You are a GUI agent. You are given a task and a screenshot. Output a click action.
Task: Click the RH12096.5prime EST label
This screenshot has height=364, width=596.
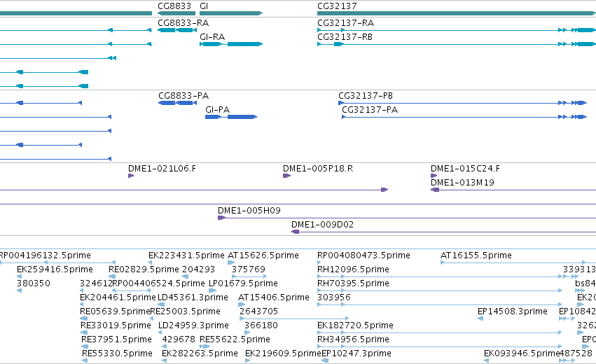click(353, 269)
